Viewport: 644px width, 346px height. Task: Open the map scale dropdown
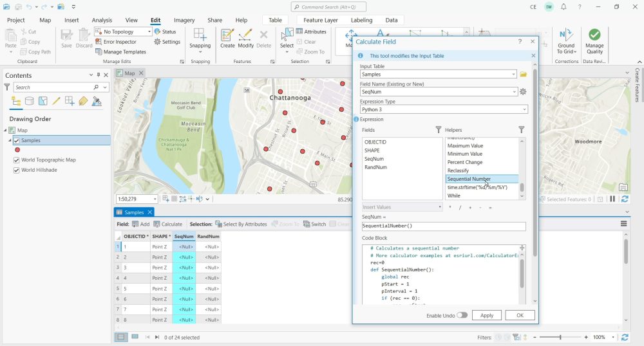(155, 199)
